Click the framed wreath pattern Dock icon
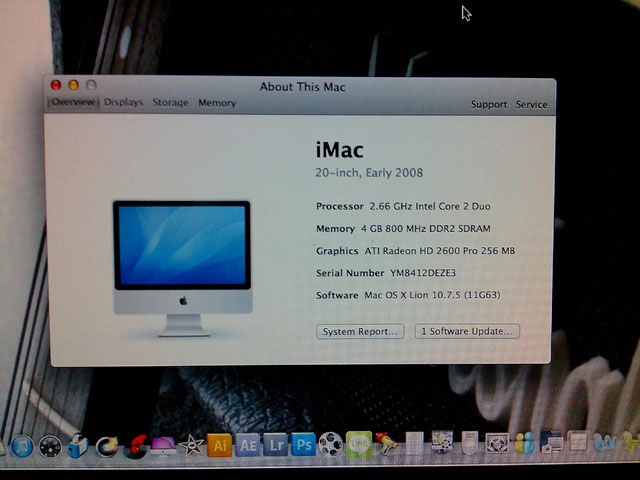Screen dimensions: 640x480 [x=497, y=443]
